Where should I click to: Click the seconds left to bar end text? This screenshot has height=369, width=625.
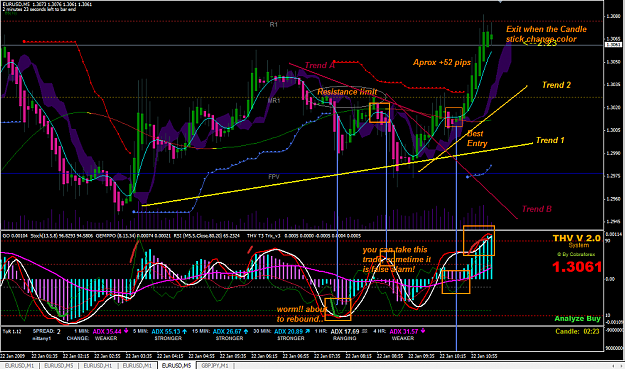point(39,9)
